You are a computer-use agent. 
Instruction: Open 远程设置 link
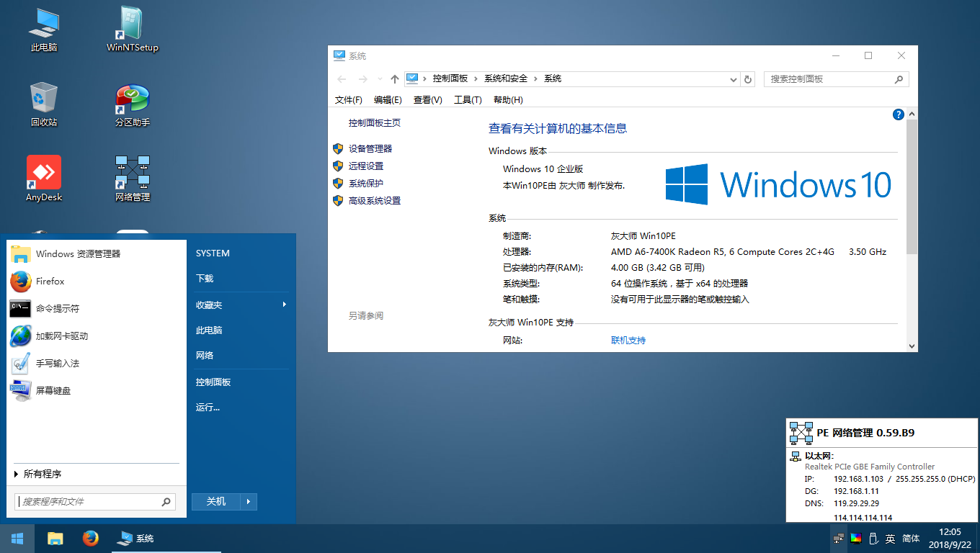[x=366, y=166]
